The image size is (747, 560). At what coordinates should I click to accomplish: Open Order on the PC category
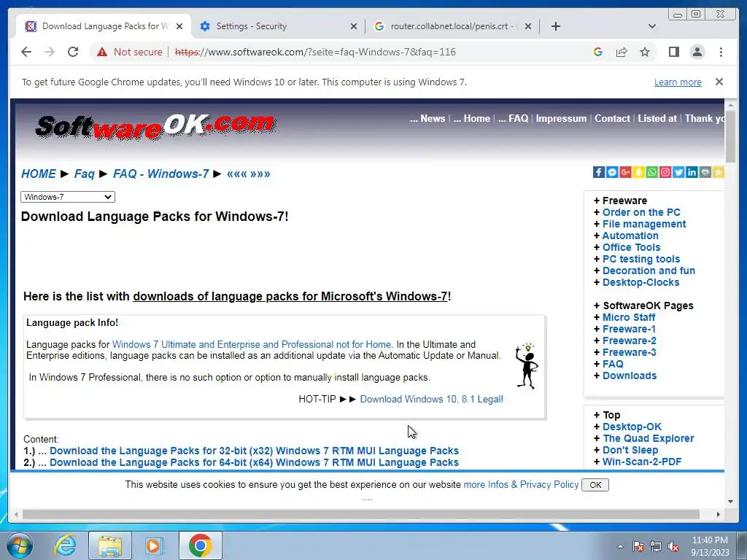(641, 212)
